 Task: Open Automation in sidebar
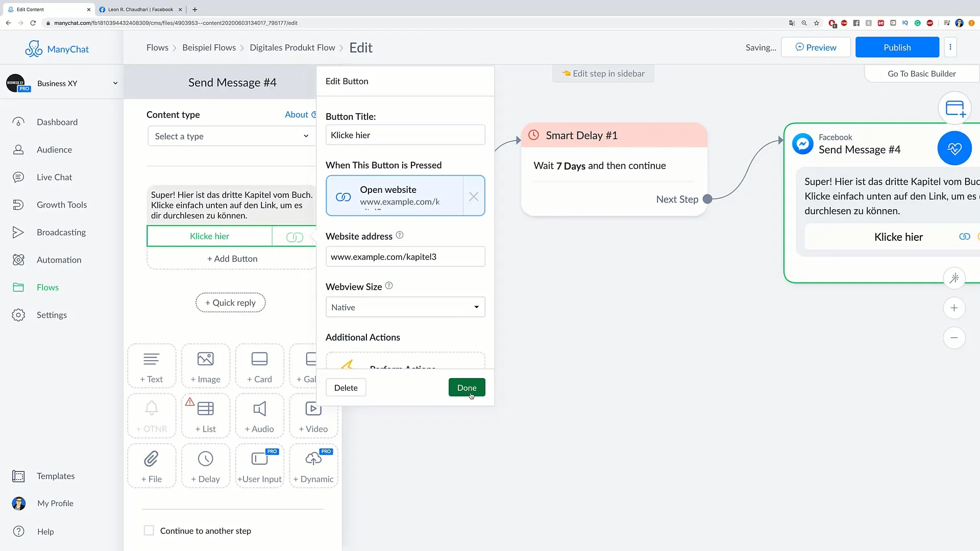tap(59, 260)
